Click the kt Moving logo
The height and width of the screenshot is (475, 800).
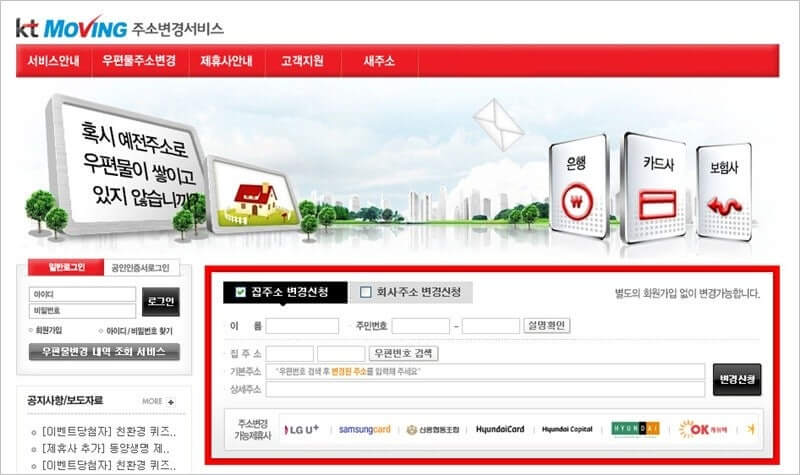(x=71, y=28)
